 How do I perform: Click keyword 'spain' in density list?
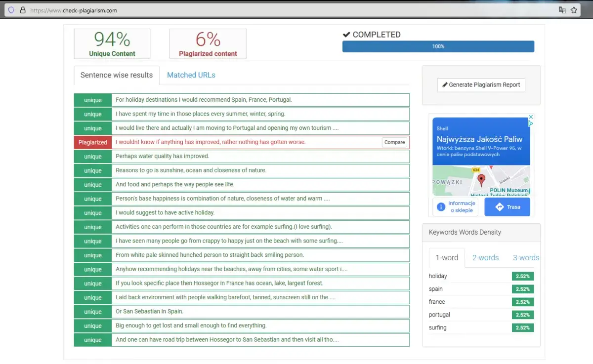point(436,289)
